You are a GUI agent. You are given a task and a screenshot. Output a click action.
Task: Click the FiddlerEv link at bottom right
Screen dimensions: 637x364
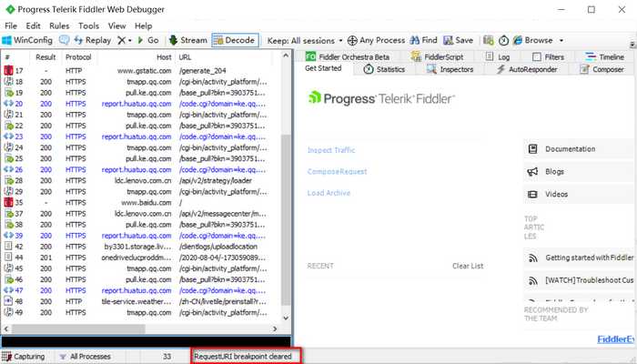[x=615, y=339]
